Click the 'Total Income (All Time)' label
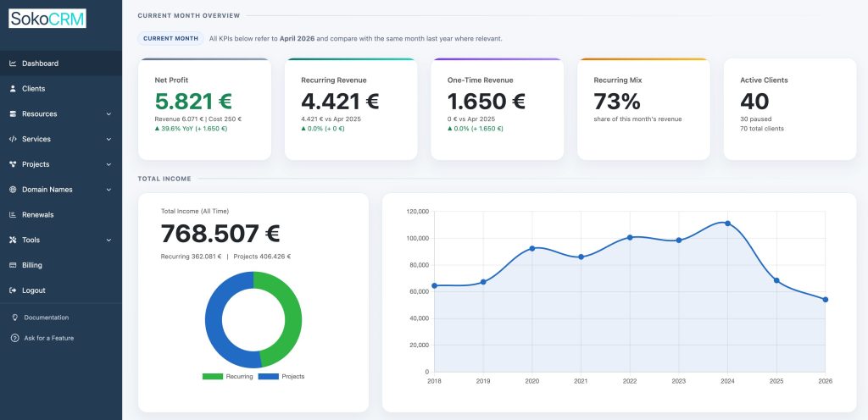868x420 pixels. (x=194, y=211)
